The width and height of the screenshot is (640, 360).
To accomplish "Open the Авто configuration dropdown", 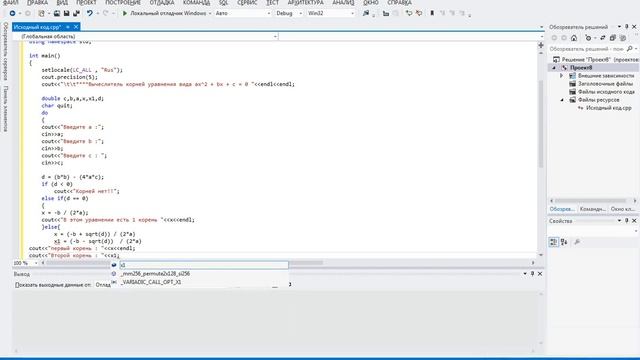I will point(242,13).
